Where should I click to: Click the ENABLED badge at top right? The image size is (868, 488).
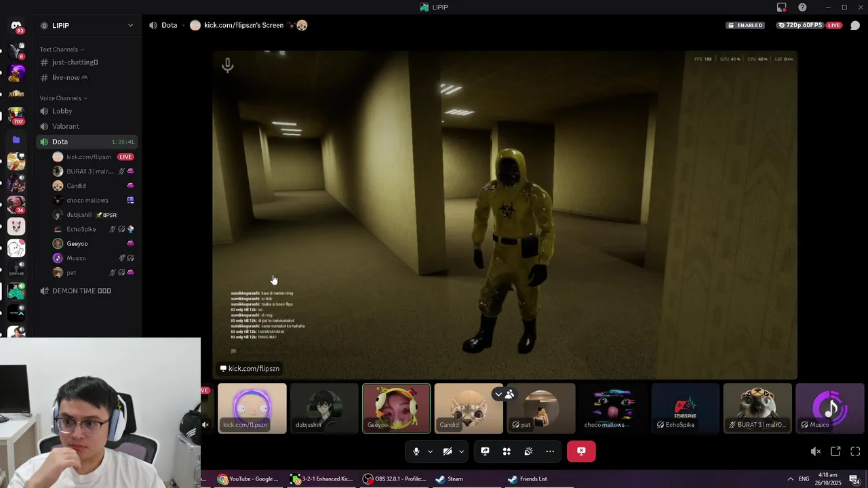[745, 25]
